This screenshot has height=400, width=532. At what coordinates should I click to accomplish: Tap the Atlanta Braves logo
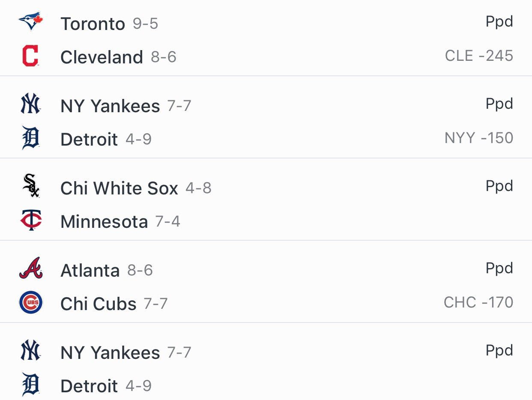coord(31,268)
